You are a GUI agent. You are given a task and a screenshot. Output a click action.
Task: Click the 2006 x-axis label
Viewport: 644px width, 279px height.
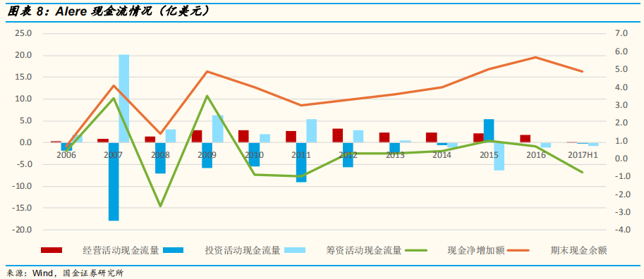click(66, 155)
